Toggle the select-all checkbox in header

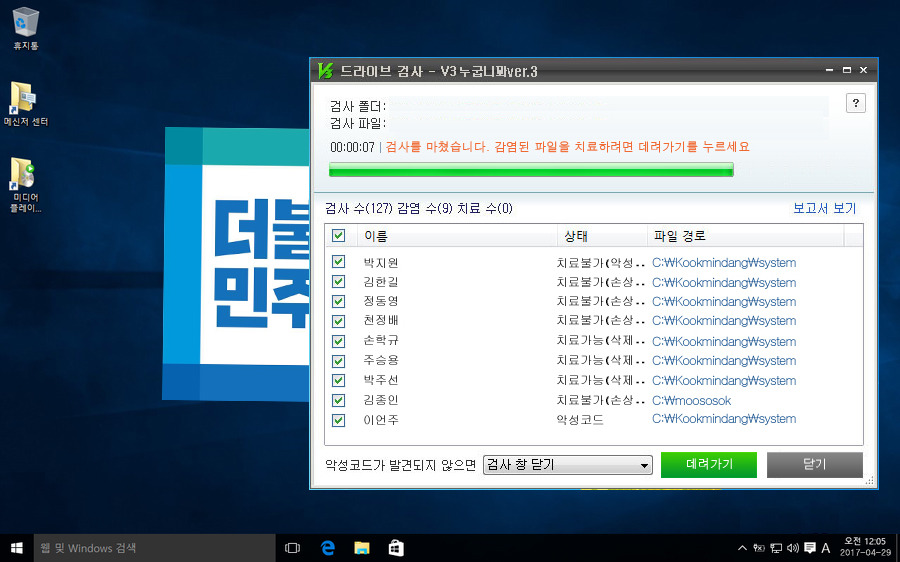pos(339,235)
